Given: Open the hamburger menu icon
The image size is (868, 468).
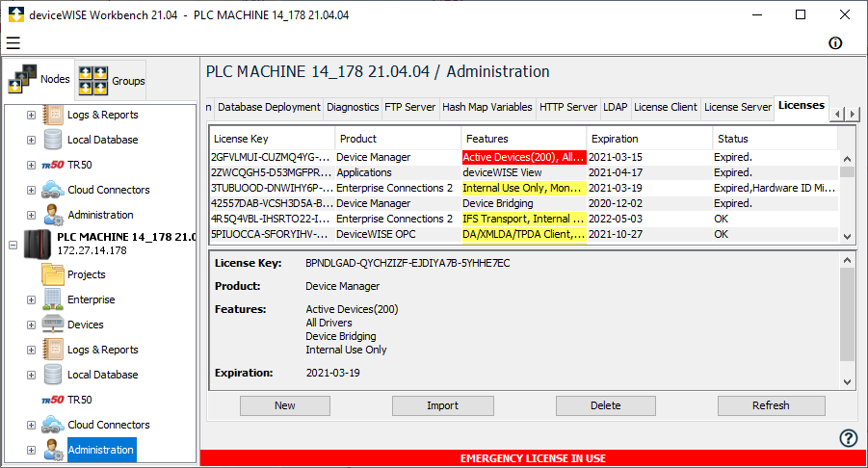Looking at the screenshot, I should [13, 42].
